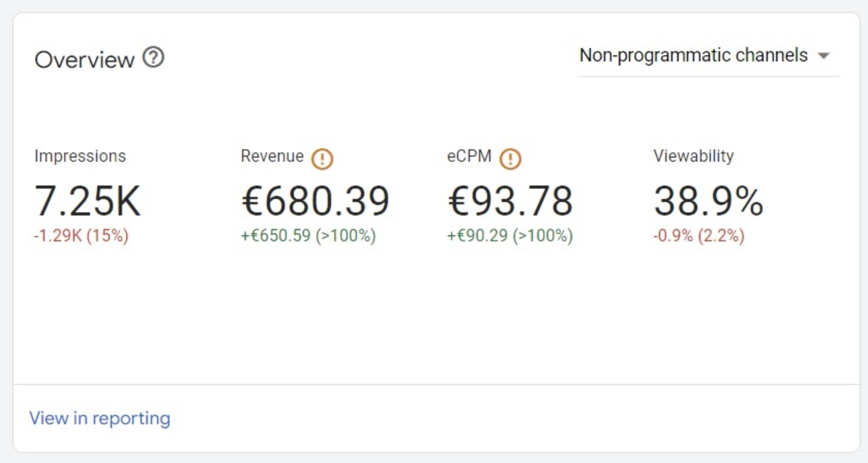Click the warning icon beside Revenue
The image size is (868, 463).
point(322,159)
